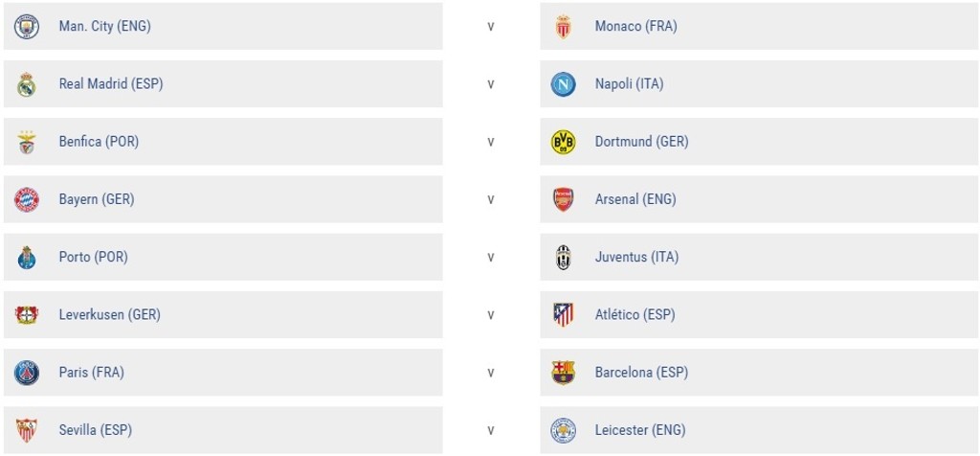Click the Leicester club crest
The width and height of the screenshot is (980, 456).
(564, 430)
